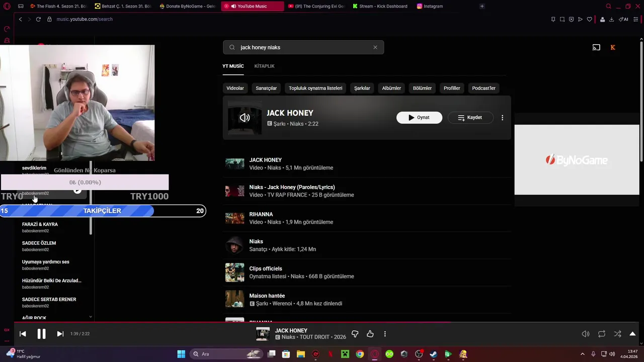The width and height of the screenshot is (644, 362).
Task: Open the SADECE ÖZLEM playlist
Action: pos(39,243)
